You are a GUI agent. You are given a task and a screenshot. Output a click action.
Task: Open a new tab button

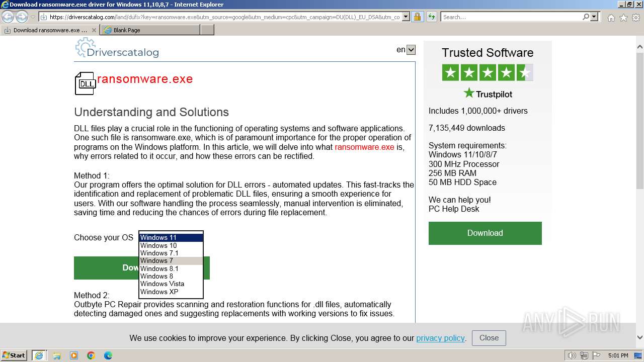tap(207, 30)
